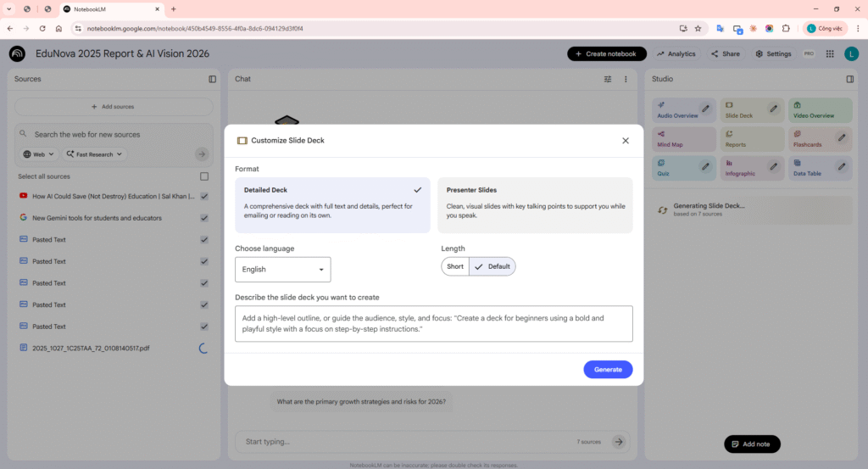Close the Customize Slide Deck dialog

click(x=626, y=141)
